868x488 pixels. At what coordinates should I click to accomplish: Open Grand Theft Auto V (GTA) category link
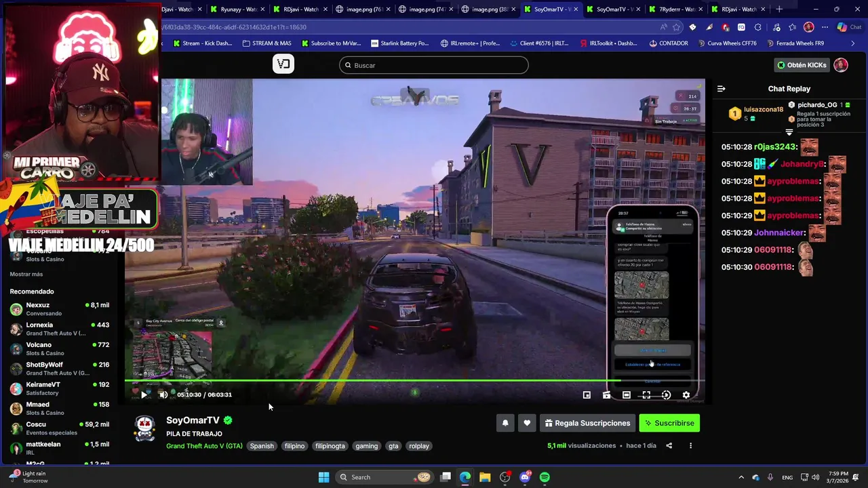coord(204,446)
